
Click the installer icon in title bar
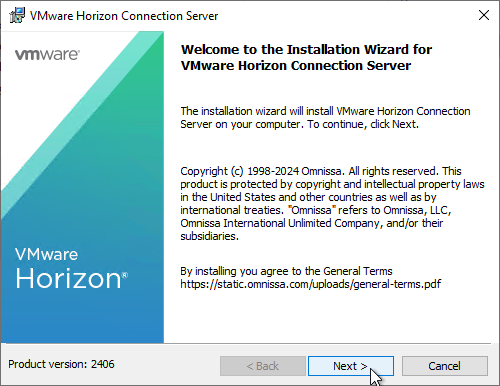click(x=17, y=15)
